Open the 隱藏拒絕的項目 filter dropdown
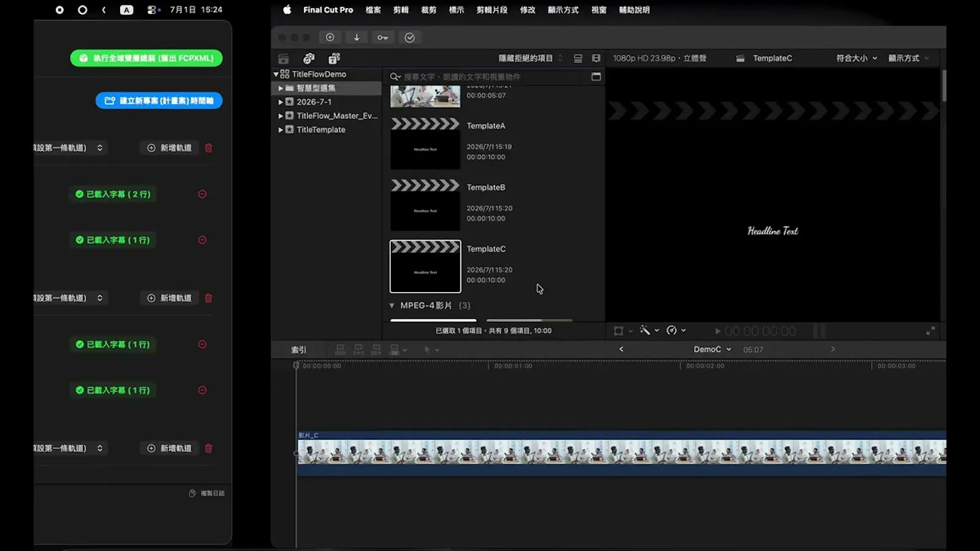980x551 pixels. pyautogui.click(x=530, y=58)
